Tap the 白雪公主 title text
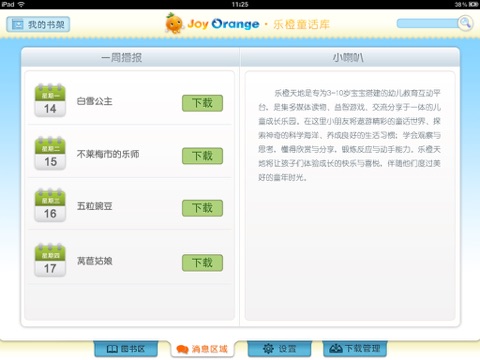 tap(95, 101)
